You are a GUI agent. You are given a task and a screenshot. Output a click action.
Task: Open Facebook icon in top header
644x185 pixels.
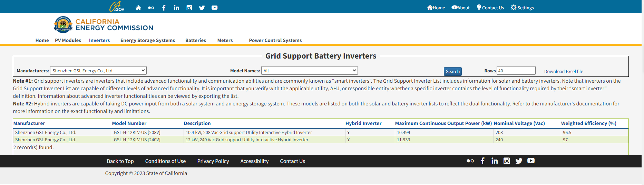point(164,8)
